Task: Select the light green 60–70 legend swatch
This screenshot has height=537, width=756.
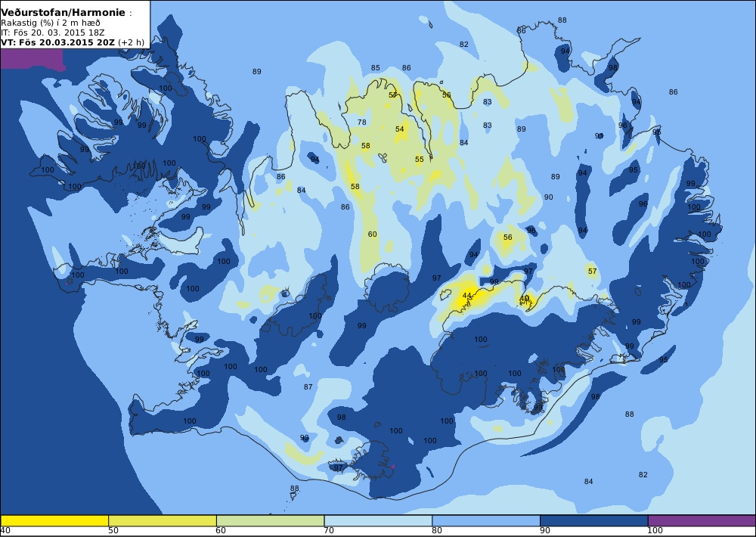Action: point(270,520)
